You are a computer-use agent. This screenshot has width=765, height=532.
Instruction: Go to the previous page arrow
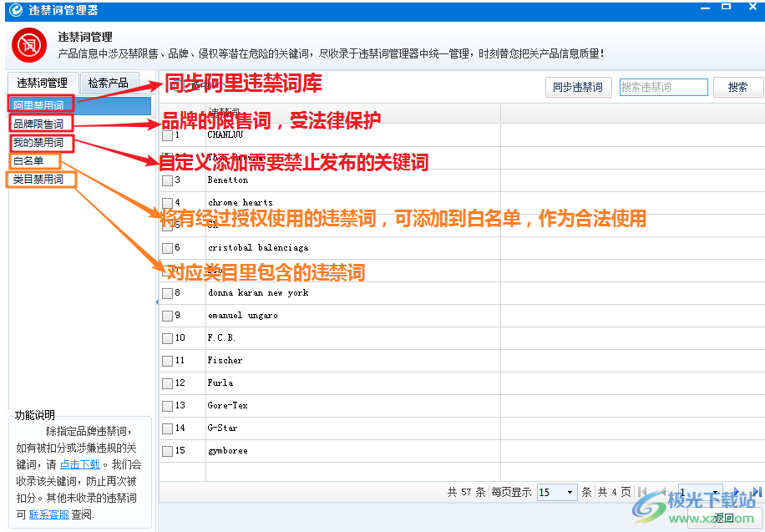[x=662, y=492]
